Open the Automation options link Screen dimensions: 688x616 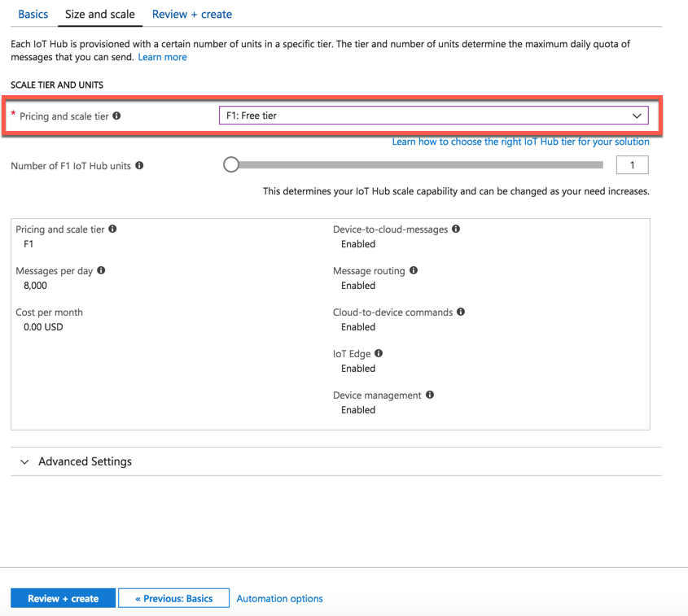tap(279, 598)
